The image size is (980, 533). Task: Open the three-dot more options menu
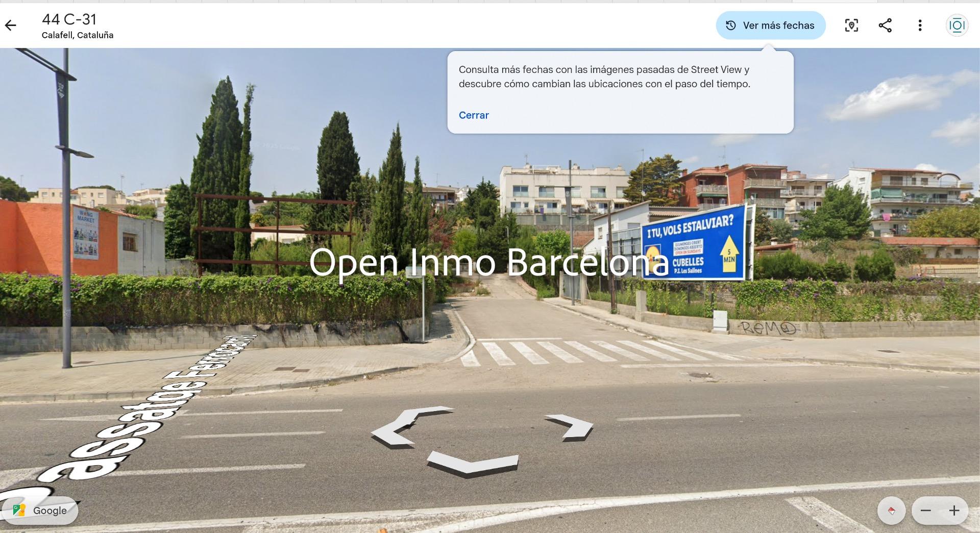(x=920, y=26)
